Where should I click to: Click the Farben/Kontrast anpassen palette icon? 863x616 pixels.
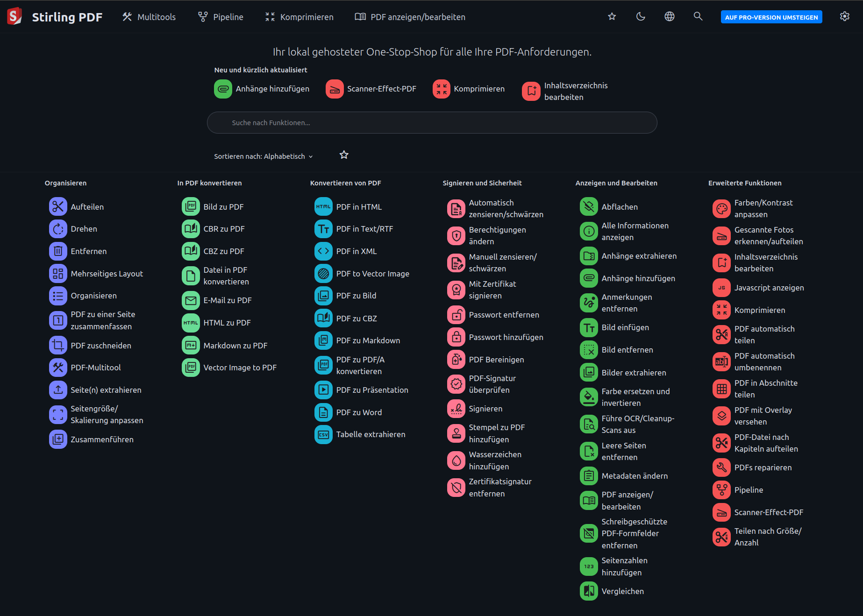pos(721,209)
